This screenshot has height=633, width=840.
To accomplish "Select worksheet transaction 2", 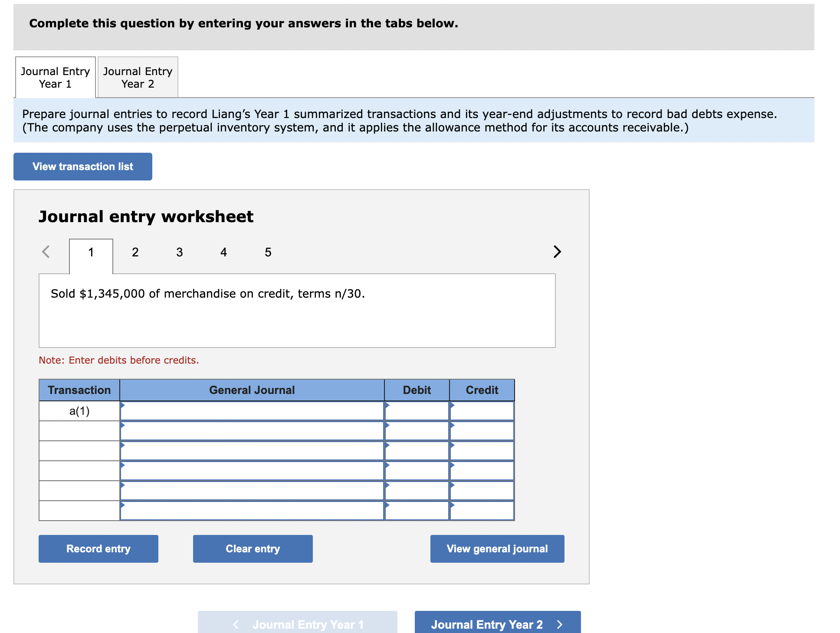I will (135, 252).
